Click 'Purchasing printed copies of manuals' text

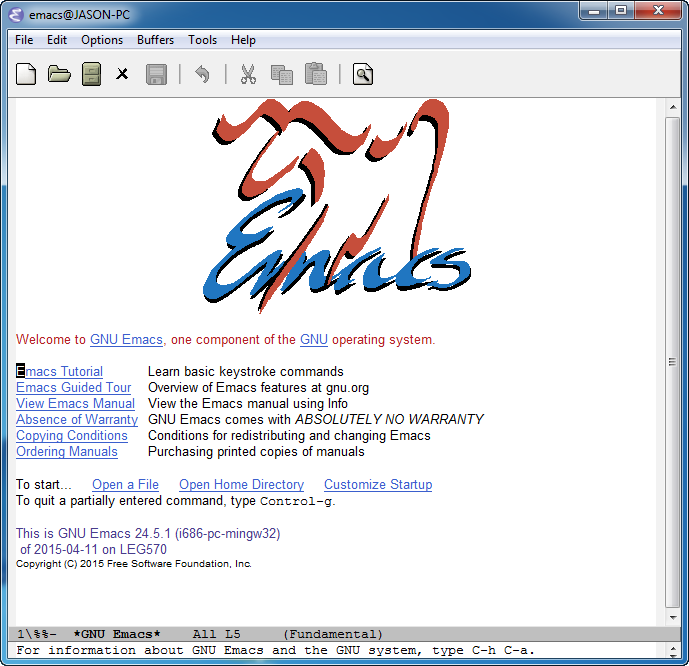(256, 452)
